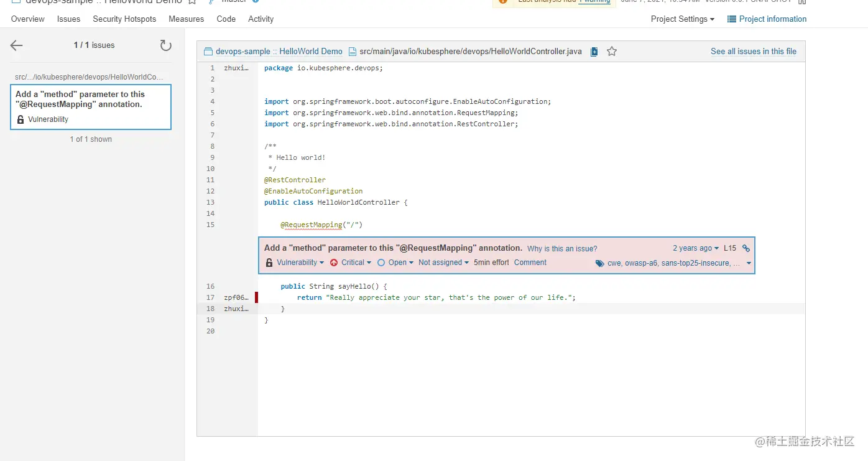Click the package io.kubesphere.devops line
The width and height of the screenshot is (868, 461).
[x=323, y=68]
